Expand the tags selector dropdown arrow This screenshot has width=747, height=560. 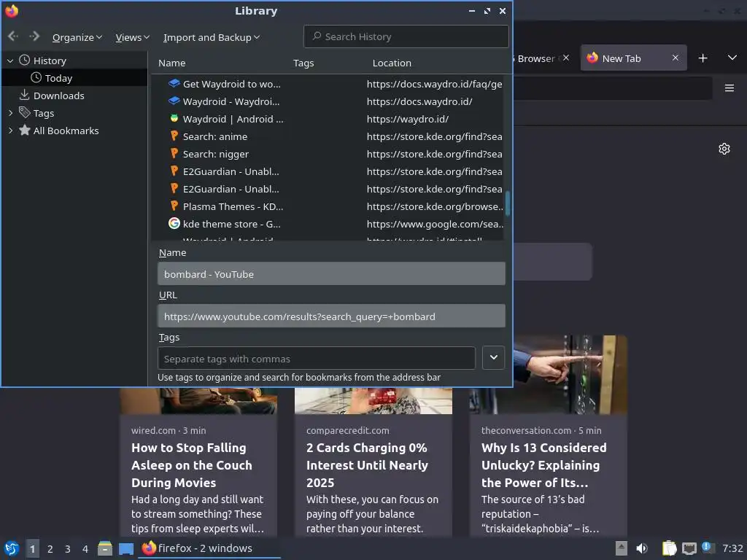click(x=494, y=357)
